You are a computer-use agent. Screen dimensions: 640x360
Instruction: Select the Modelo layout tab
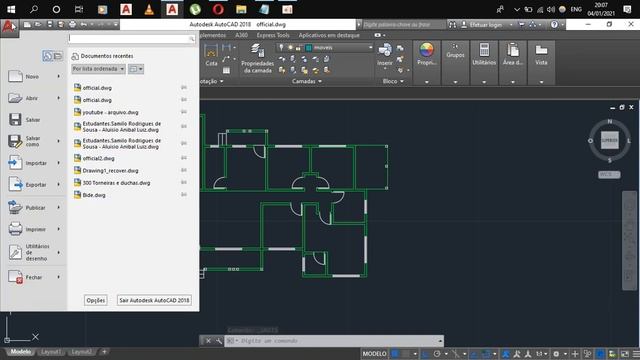[x=20, y=352]
